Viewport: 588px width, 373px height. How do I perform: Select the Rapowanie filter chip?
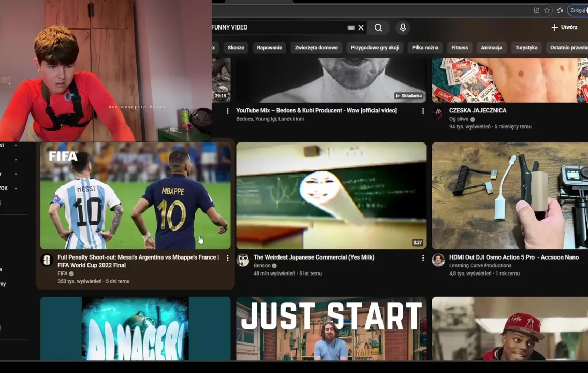coord(269,47)
